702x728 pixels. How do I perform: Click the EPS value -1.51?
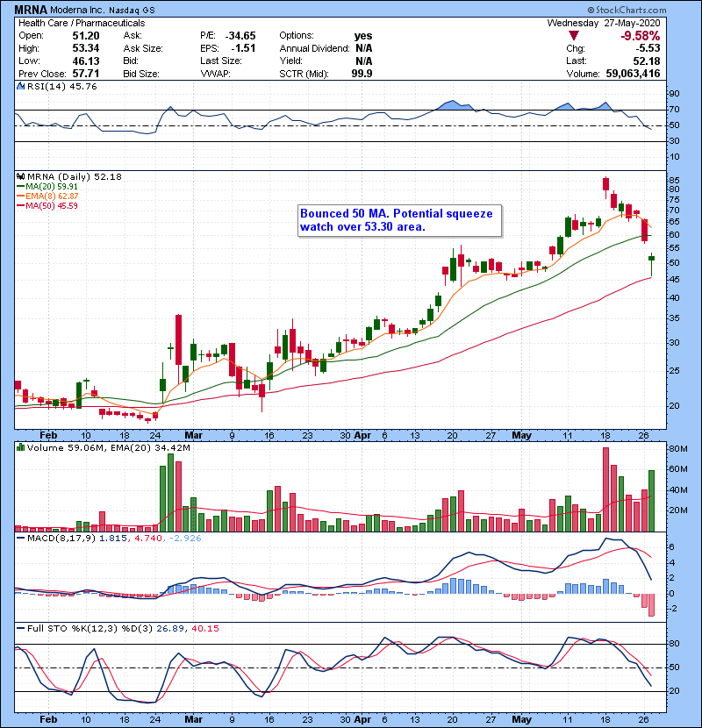(x=243, y=48)
